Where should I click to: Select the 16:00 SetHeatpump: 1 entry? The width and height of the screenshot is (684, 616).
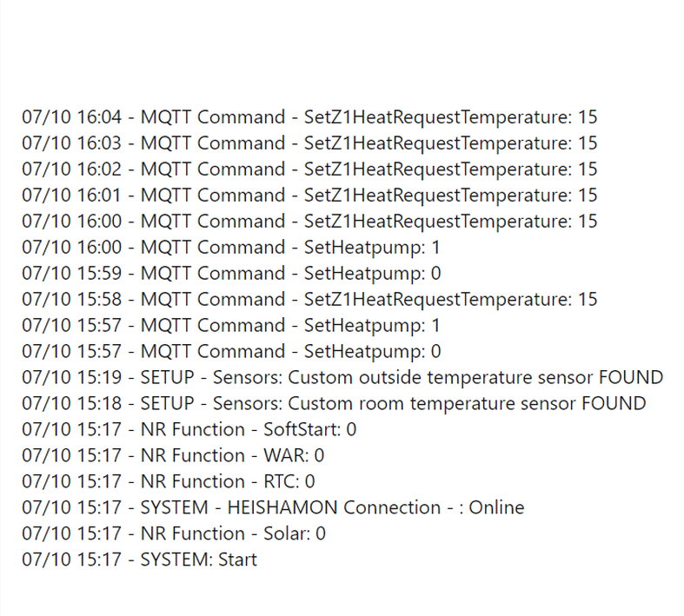point(231,248)
